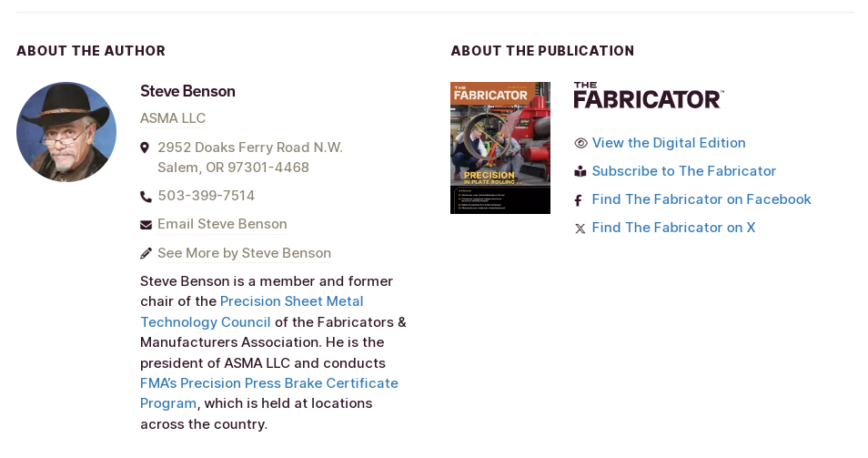
Task: Open Steve Benson's round profile photo
Action: click(66, 132)
